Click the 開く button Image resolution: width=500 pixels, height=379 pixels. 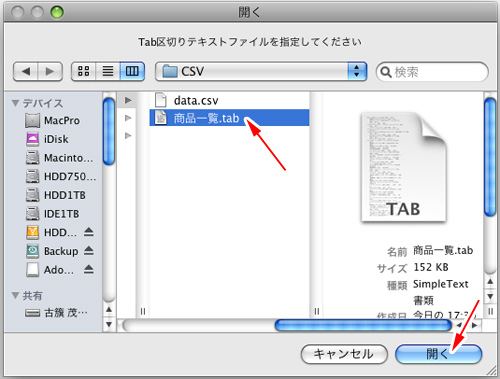pos(438,354)
